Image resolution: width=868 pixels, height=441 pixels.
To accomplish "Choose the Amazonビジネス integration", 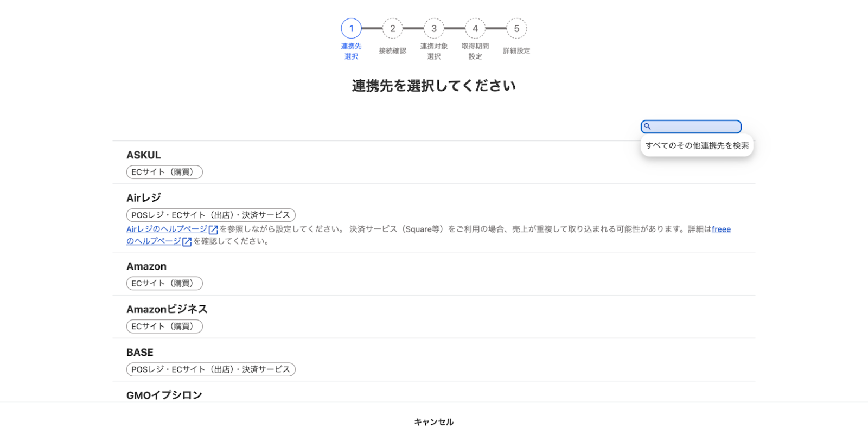I will 434,317.
